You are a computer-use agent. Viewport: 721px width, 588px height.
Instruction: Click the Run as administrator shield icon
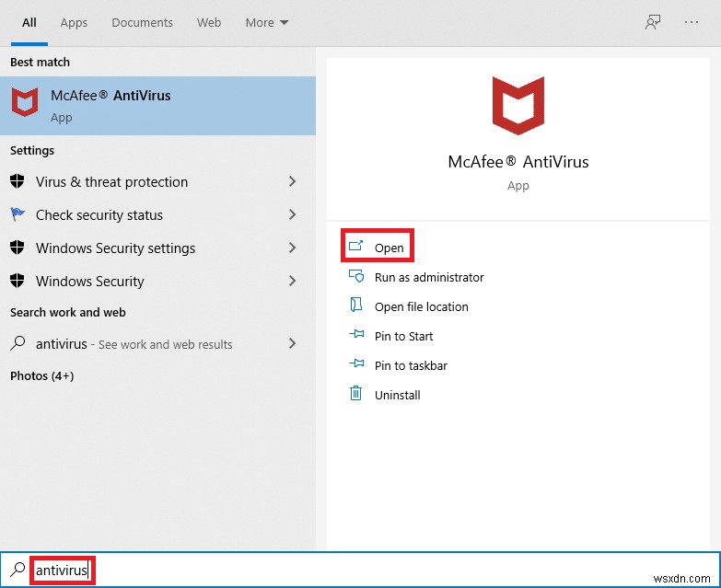[x=356, y=276]
